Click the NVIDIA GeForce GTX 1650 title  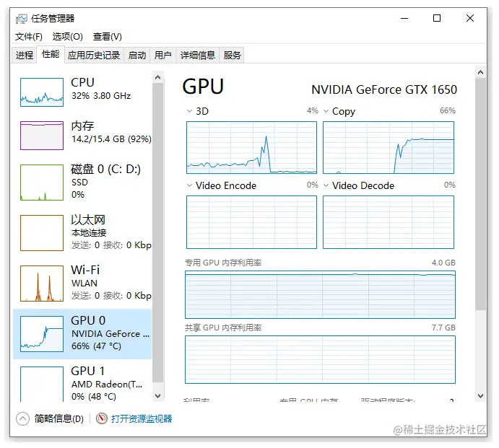pyautogui.click(x=384, y=89)
